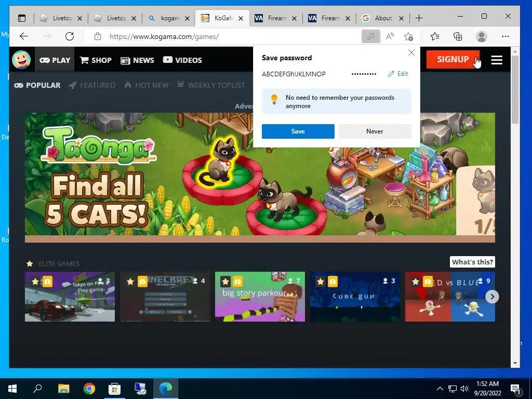View site security lock info

point(97,36)
